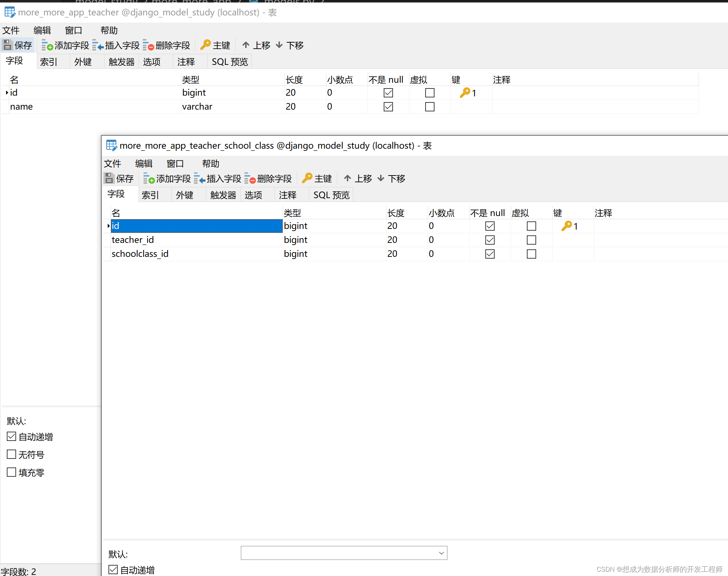Switch to 触发器 tab in teacher_school_class window
728x576 pixels.
coord(223,195)
